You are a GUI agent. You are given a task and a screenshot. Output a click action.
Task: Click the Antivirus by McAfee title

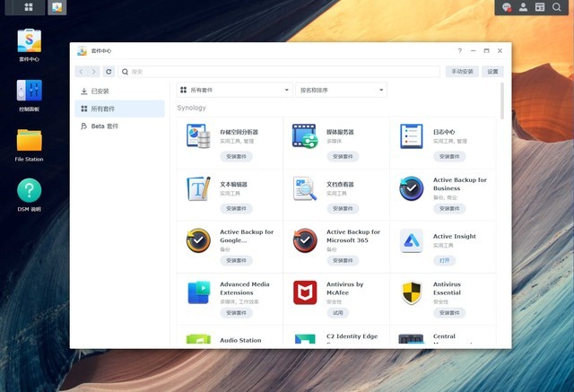[344, 289]
